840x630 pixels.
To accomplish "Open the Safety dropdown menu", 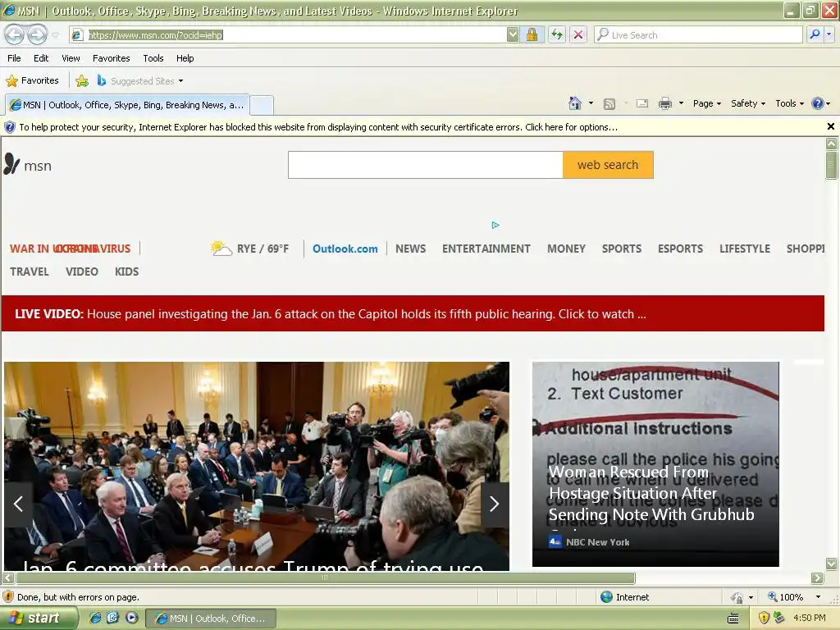I will coord(748,103).
